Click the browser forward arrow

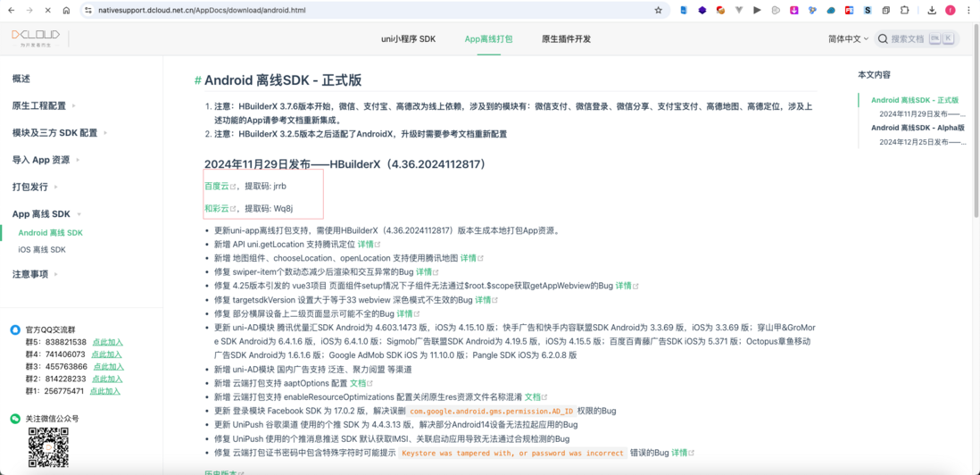[x=31, y=11]
